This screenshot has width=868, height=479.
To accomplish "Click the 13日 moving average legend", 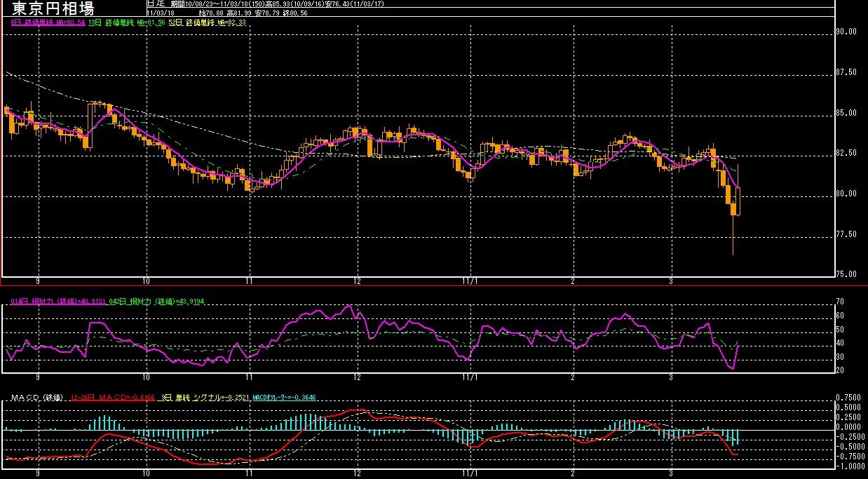I will [127, 22].
